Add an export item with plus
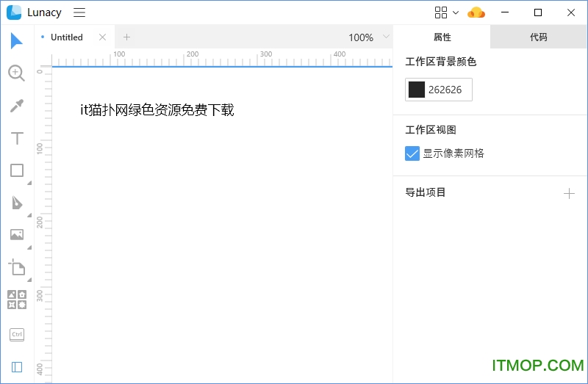Image resolution: width=588 pixels, height=384 pixels. 569,193
